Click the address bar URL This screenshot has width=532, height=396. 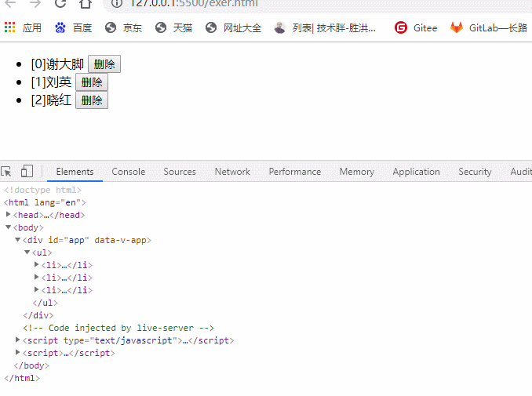click(194, 3)
